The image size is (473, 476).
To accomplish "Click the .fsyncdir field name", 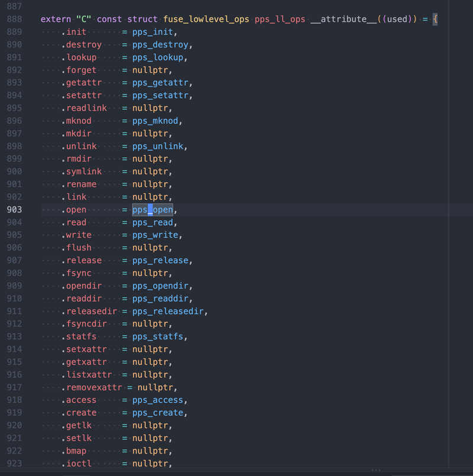I will [x=84, y=324].
